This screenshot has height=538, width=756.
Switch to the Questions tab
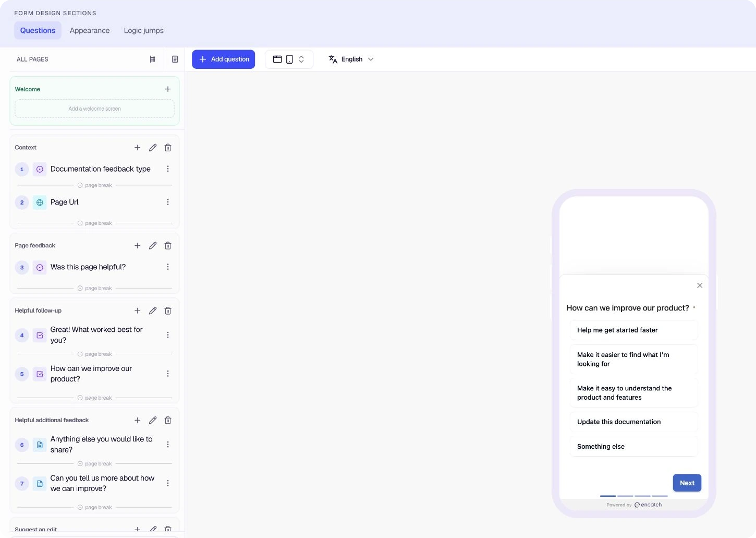pos(38,31)
